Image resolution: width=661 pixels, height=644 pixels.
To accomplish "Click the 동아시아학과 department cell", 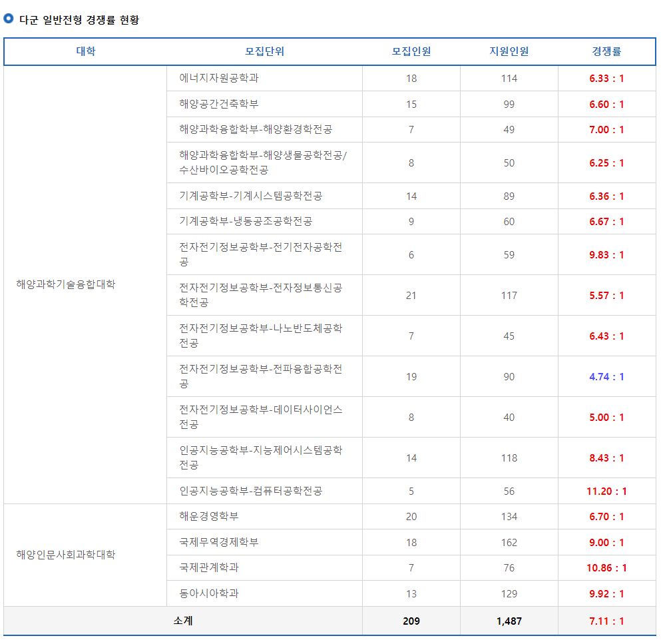I will (x=197, y=593).
